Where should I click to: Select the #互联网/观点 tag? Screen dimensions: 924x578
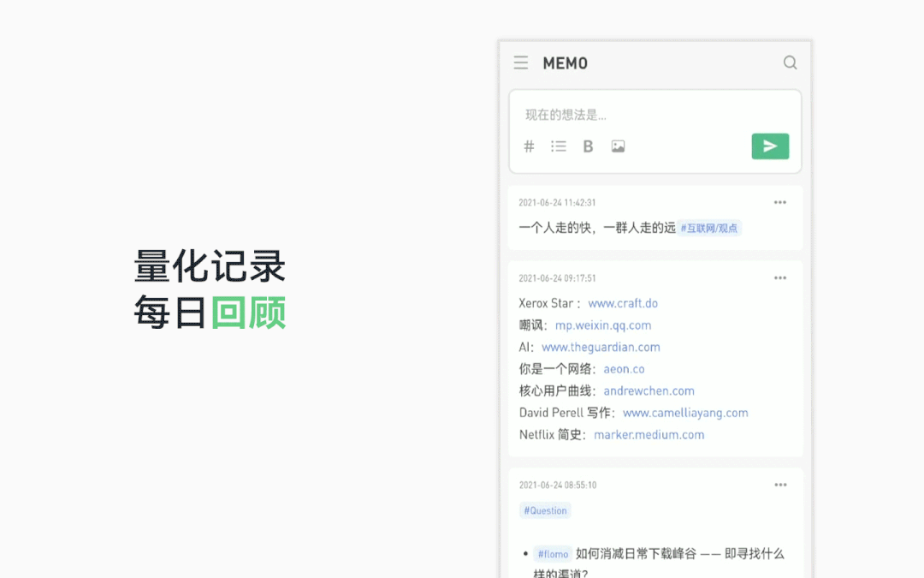click(709, 228)
